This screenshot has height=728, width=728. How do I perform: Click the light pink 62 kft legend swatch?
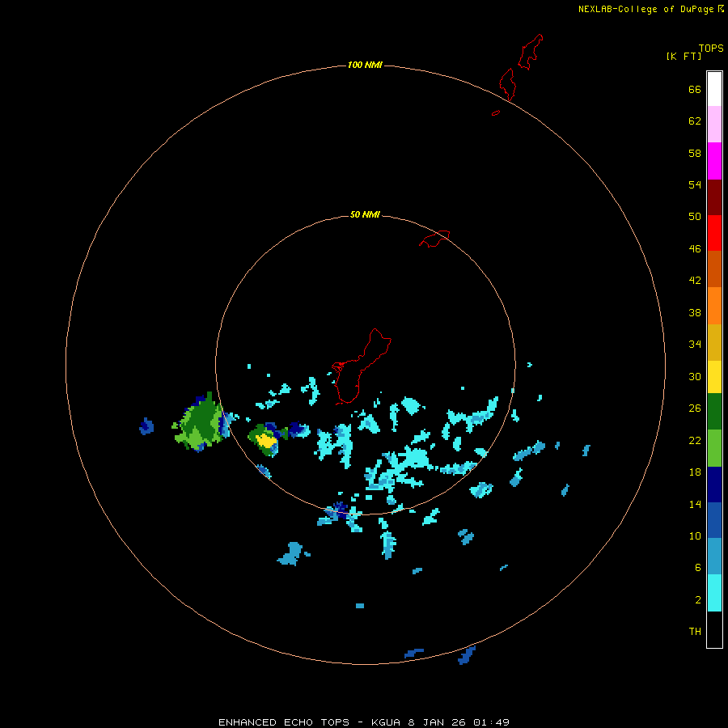tap(714, 125)
